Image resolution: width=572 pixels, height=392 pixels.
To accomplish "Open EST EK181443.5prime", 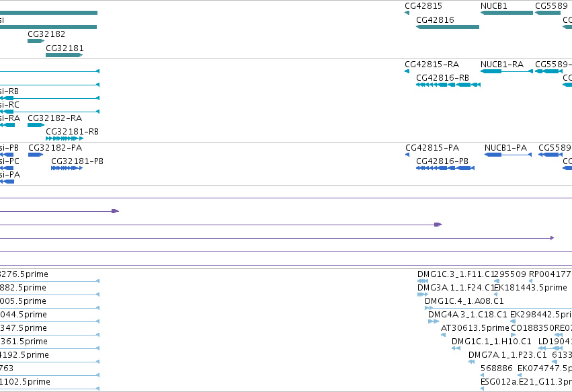I will click(x=530, y=288).
